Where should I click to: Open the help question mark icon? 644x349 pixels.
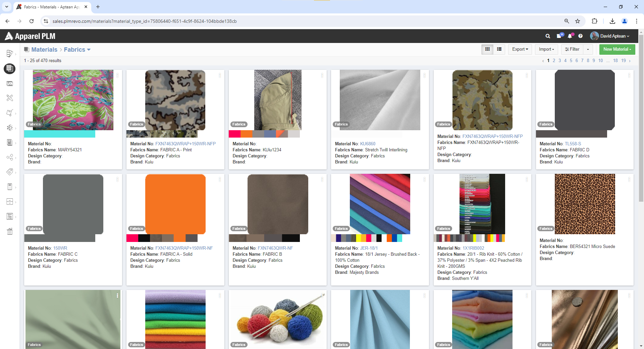[581, 36]
